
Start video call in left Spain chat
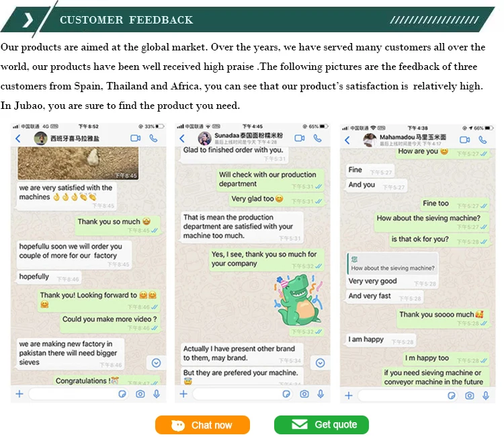coord(135,138)
